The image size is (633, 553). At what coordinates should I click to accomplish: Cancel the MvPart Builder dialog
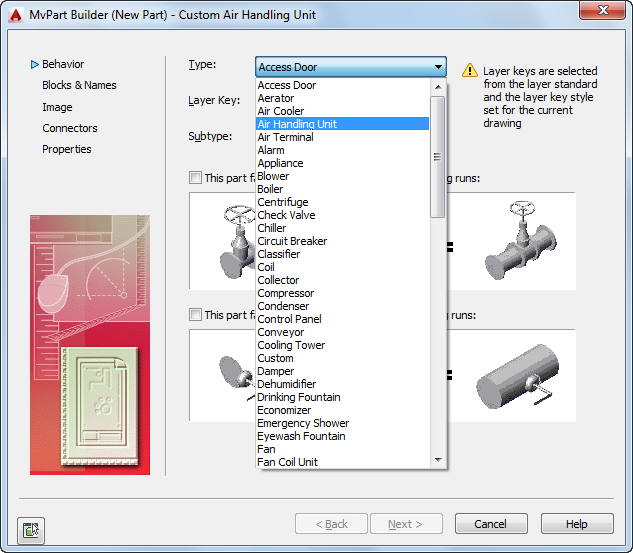[x=491, y=524]
